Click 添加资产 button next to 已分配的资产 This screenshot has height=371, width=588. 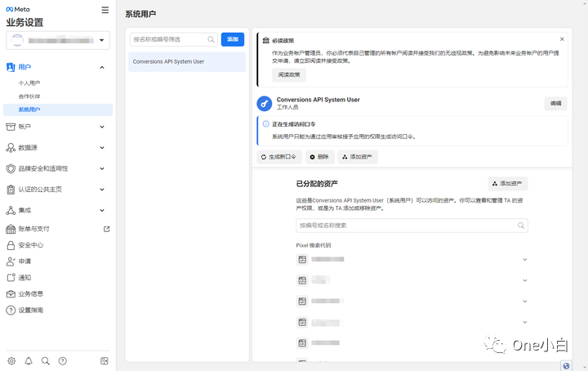[507, 183]
